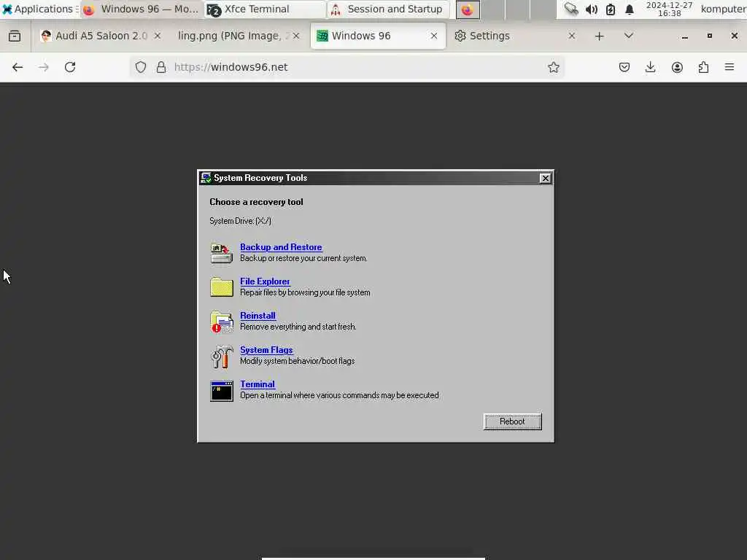
Task: Click the Windows 96 Mozilla taskbar button
Action: [x=142, y=9]
